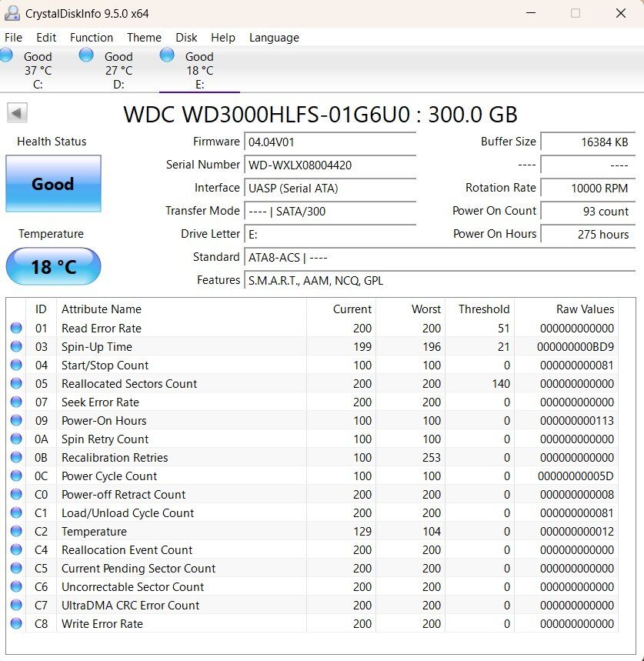
Task: Click the D: drive status orb
Action: coord(86,55)
